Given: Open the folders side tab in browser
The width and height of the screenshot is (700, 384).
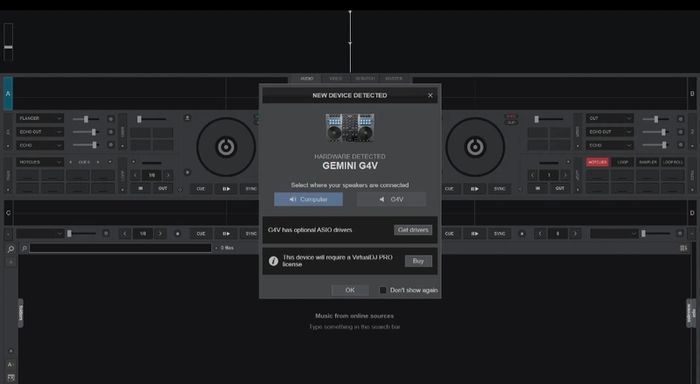Looking at the screenshot, I should click(x=21, y=313).
